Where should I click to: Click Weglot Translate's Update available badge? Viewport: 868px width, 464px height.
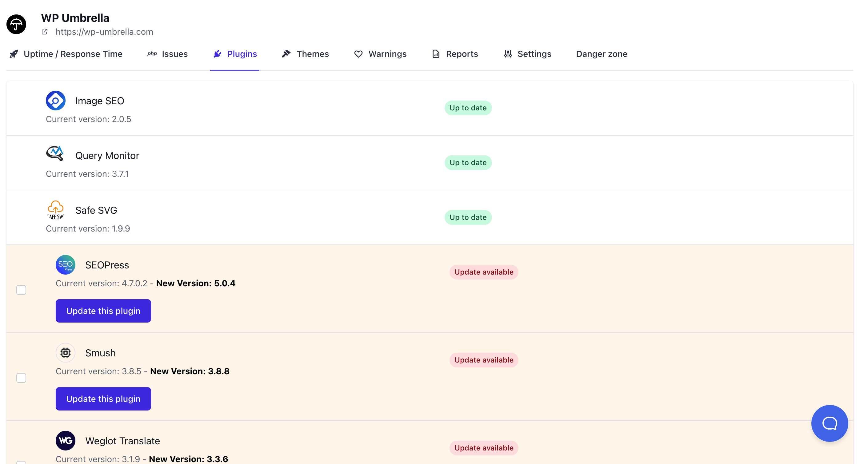click(x=484, y=448)
